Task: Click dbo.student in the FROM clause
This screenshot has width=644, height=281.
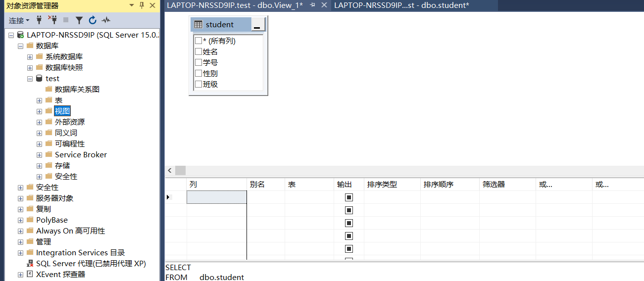Action: click(x=222, y=278)
